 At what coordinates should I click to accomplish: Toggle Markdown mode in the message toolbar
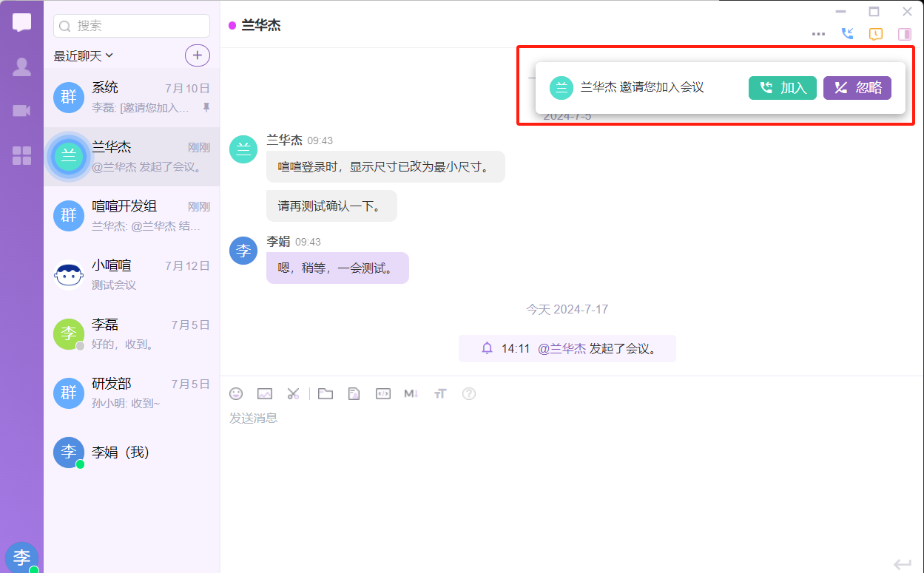pyautogui.click(x=411, y=394)
